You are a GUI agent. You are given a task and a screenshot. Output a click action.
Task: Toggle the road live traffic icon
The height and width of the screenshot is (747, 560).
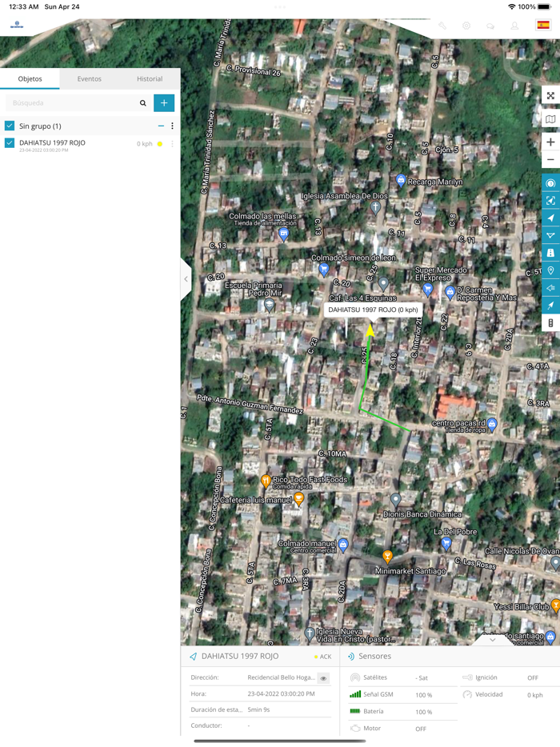click(550, 253)
